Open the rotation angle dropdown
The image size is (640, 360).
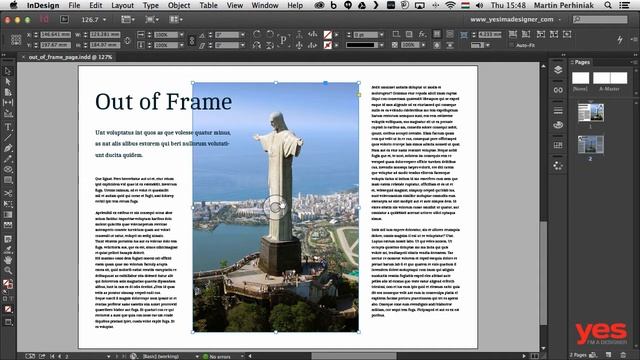[242, 35]
